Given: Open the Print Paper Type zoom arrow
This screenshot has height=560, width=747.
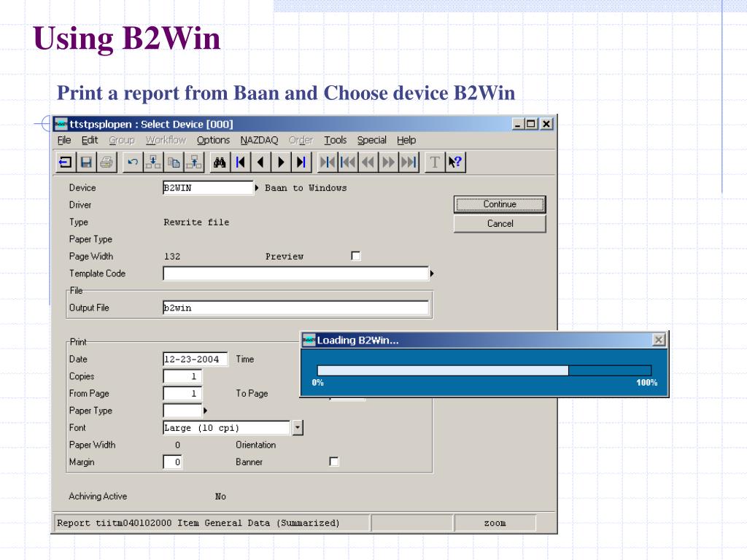Looking at the screenshot, I should pyautogui.click(x=205, y=411).
